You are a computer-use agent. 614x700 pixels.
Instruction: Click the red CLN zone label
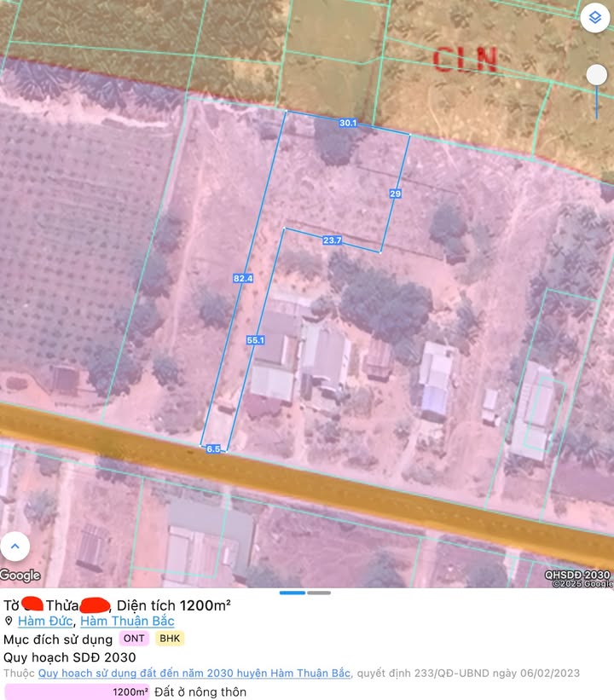465,59
